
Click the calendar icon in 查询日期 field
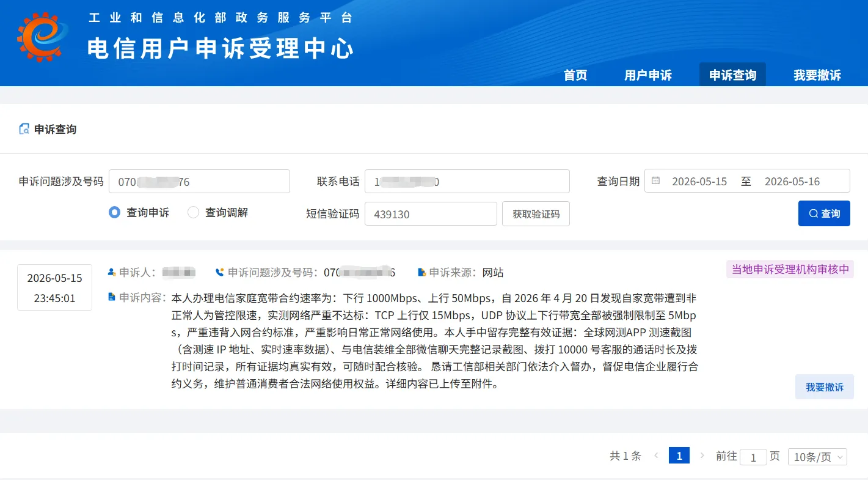(655, 181)
